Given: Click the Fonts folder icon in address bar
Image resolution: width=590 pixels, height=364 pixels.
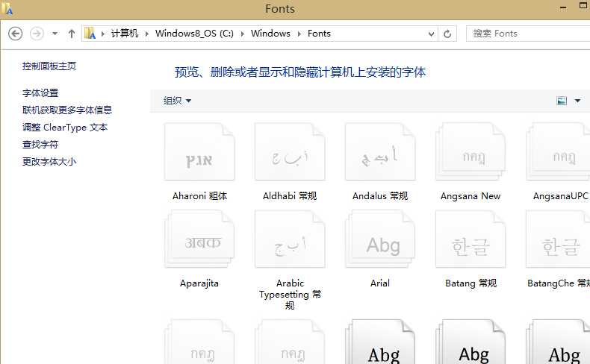Looking at the screenshot, I should (90, 34).
